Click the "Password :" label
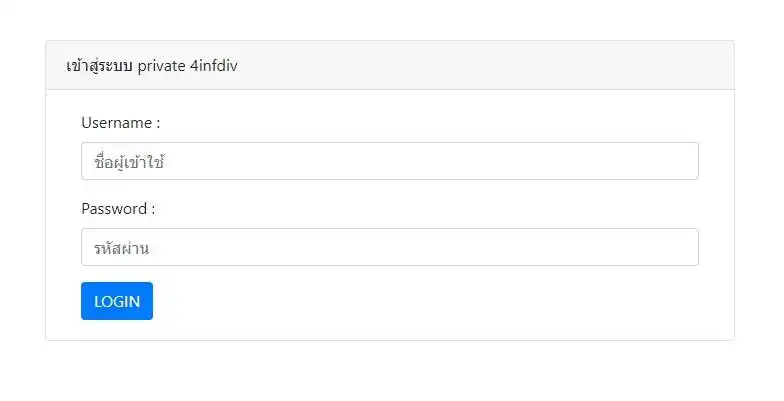 118,209
